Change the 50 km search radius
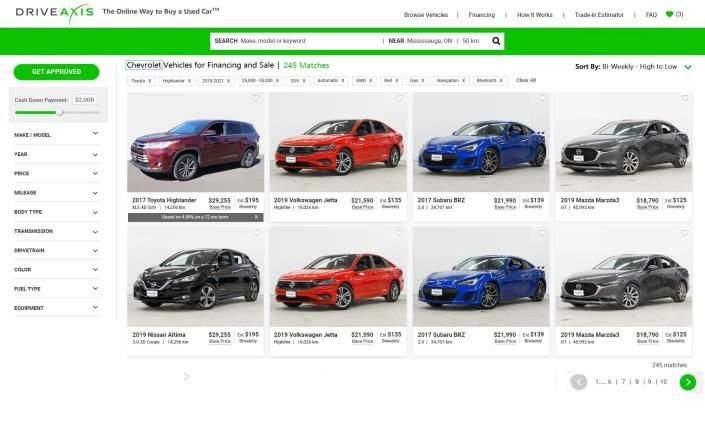 point(471,41)
